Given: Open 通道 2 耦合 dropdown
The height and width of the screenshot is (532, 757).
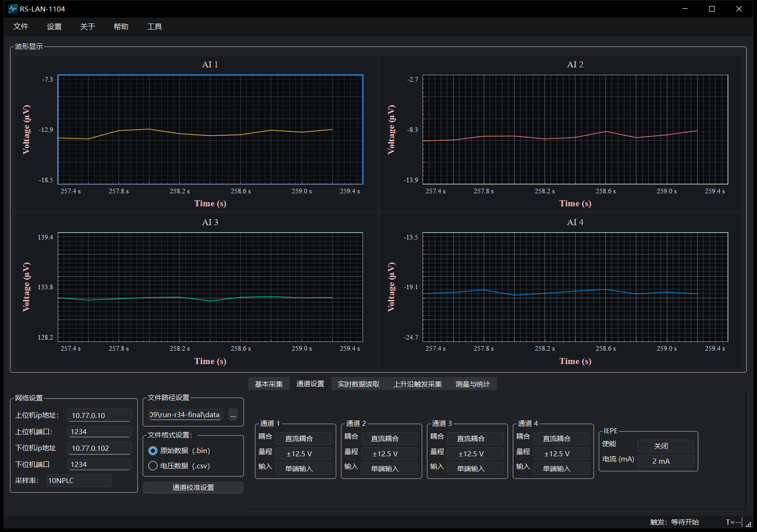Looking at the screenshot, I should pos(389,439).
